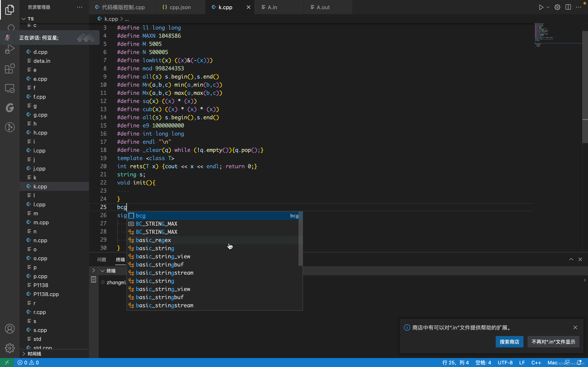588x367 pixels.
Task: Switch to the 问题 panel tab
Action: [102, 260]
